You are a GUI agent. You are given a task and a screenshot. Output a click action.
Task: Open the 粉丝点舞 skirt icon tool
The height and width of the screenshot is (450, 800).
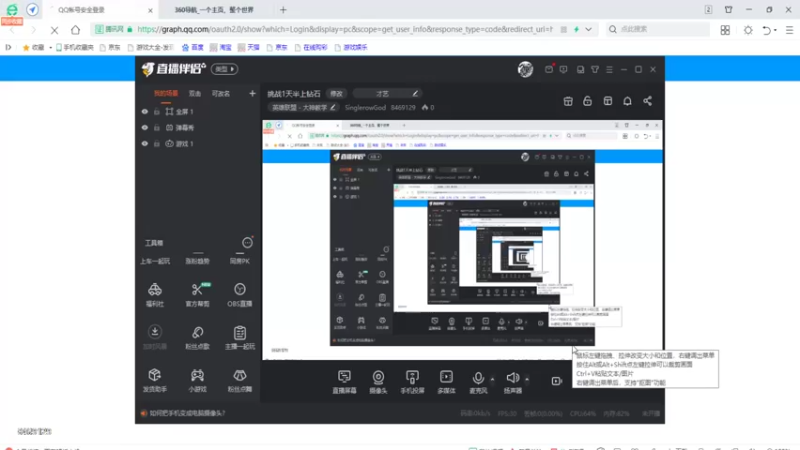point(240,380)
